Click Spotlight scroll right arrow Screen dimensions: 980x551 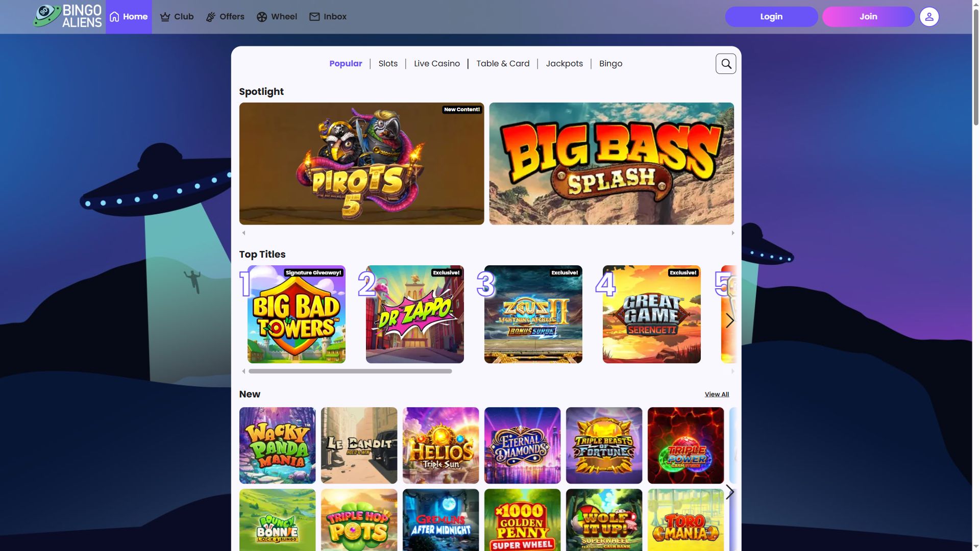[733, 233]
